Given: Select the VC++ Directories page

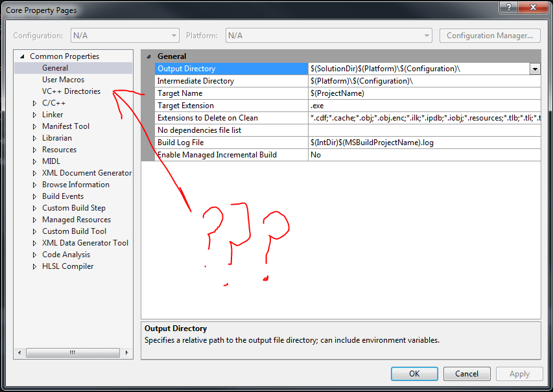Looking at the screenshot, I should click(x=67, y=91).
